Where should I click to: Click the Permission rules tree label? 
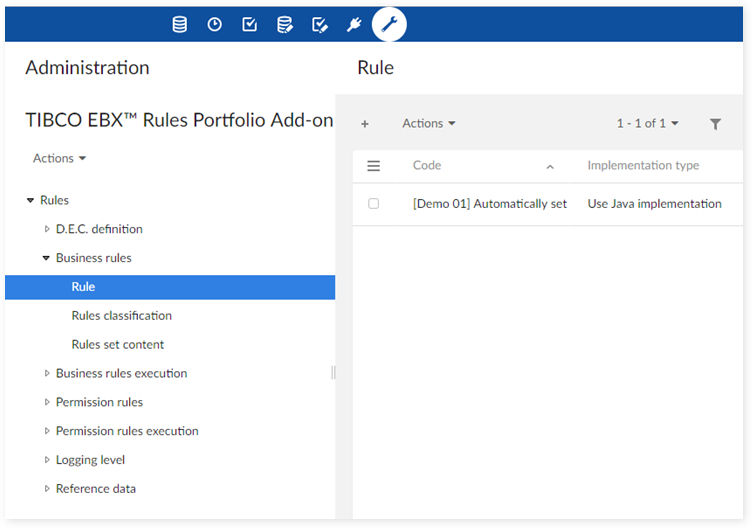99,402
